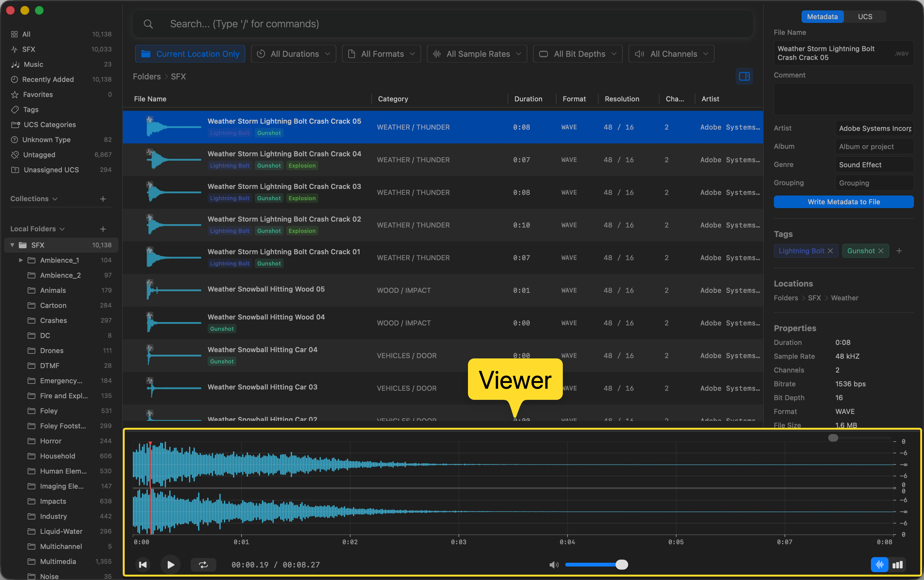Expand the Ambience_1 folder

pos(21,260)
